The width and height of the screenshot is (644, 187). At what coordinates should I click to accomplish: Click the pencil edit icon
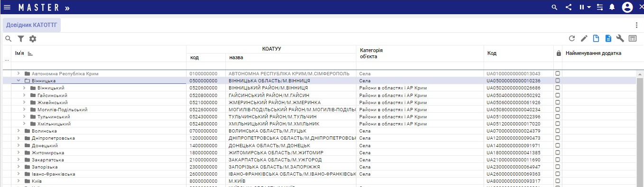(x=584, y=39)
